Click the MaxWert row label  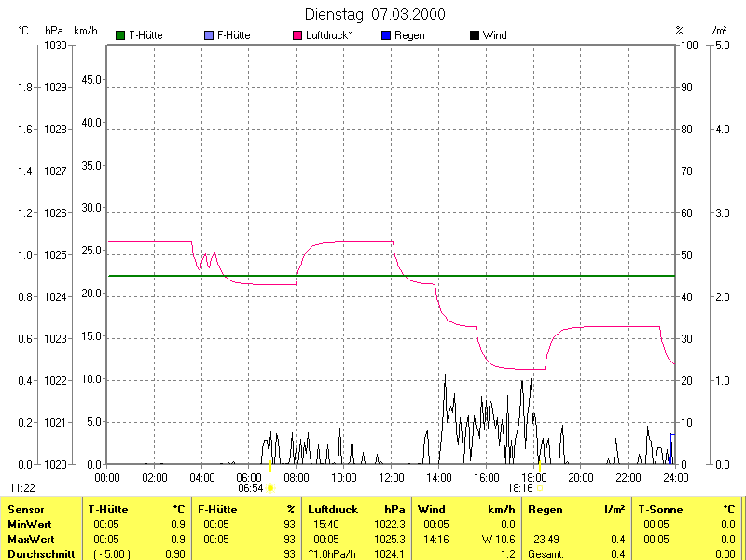point(31,540)
